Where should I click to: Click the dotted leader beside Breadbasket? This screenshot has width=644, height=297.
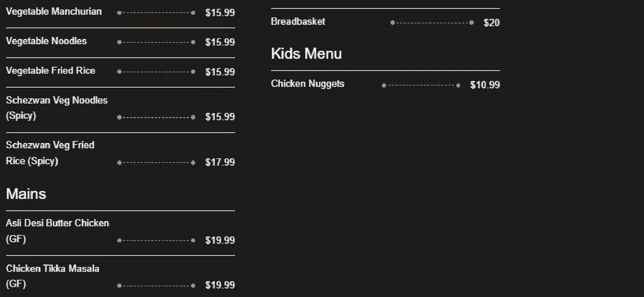tap(432, 23)
